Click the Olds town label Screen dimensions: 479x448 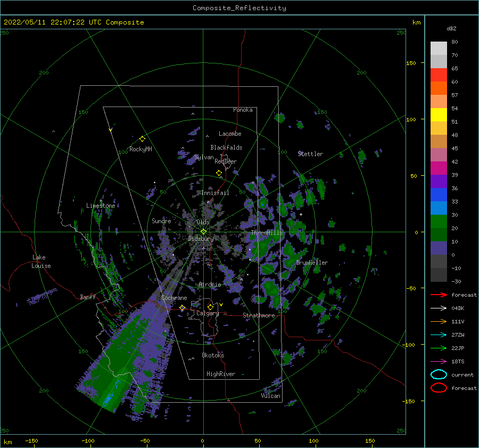[203, 222]
